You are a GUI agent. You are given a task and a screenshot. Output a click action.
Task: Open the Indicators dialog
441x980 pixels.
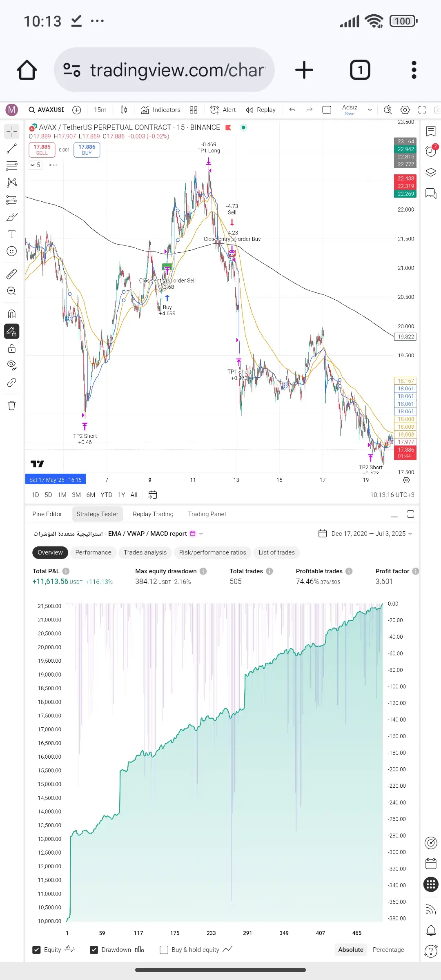[160, 110]
